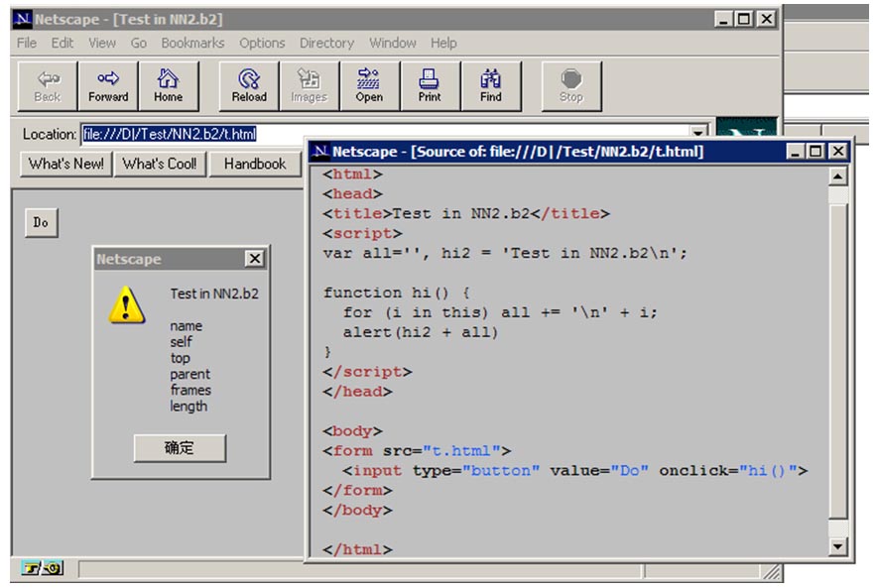
Task: Open the View menu
Action: coord(102,43)
